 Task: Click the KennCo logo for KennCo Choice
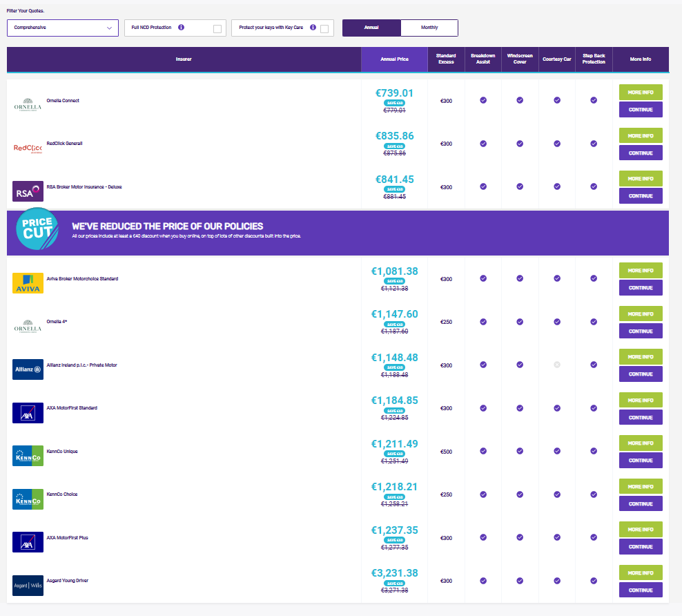pos(28,499)
